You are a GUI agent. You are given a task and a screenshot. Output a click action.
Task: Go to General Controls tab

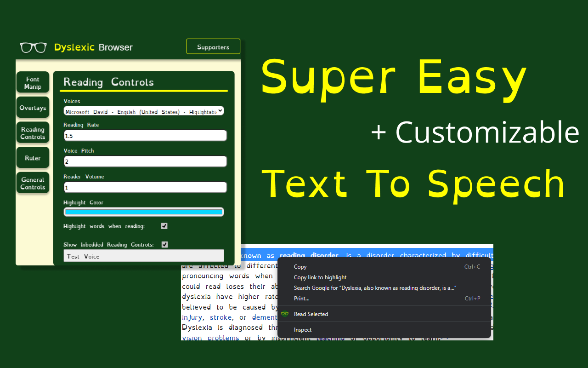coord(33,183)
